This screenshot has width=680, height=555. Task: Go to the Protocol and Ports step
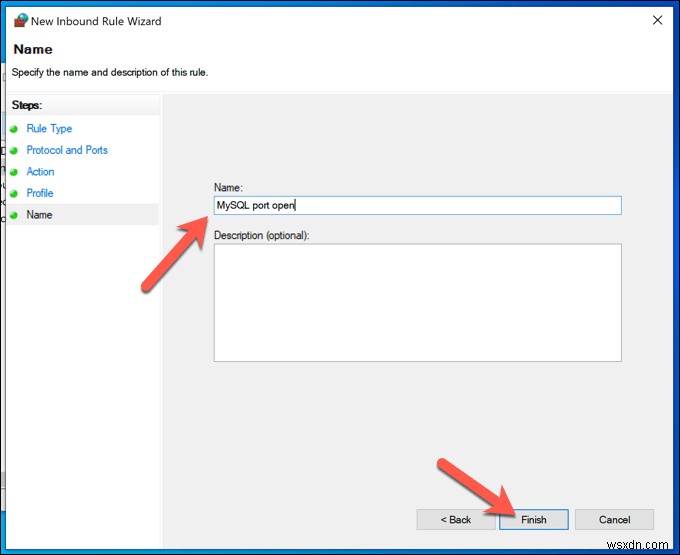(67, 150)
